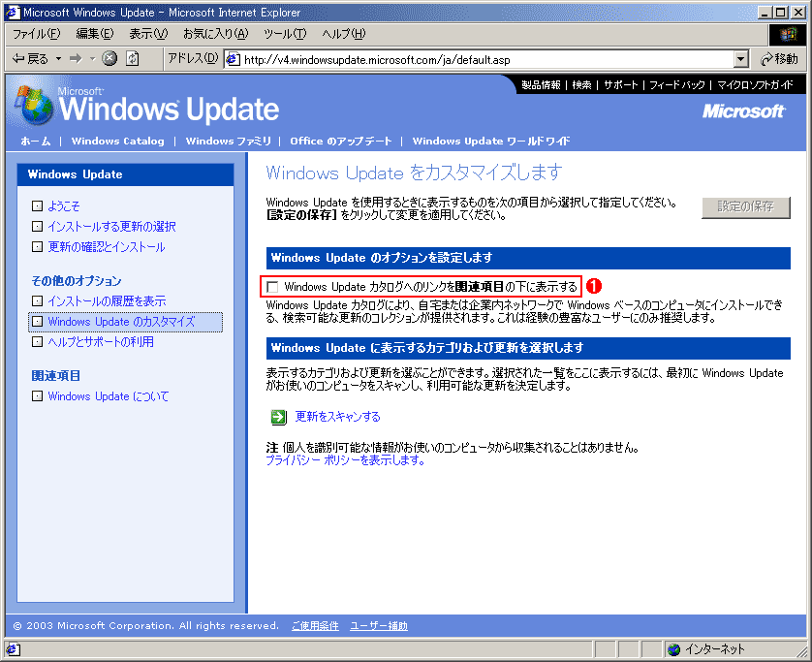Screen dimensions: 812x662
Task: Click the インターネット zone label in status bar
Action: [715, 649]
